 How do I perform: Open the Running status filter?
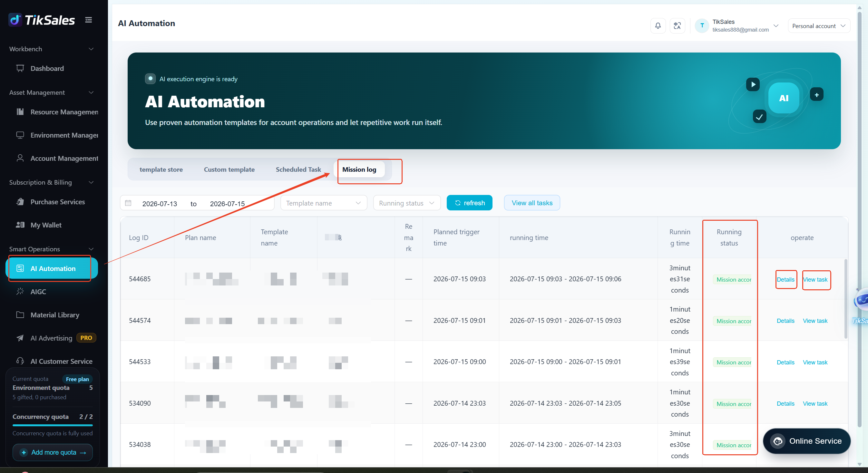coord(407,203)
